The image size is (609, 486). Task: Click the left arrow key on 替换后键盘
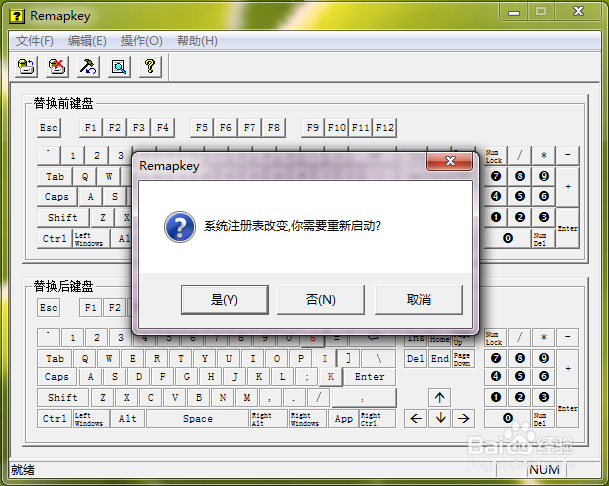click(416, 418)
